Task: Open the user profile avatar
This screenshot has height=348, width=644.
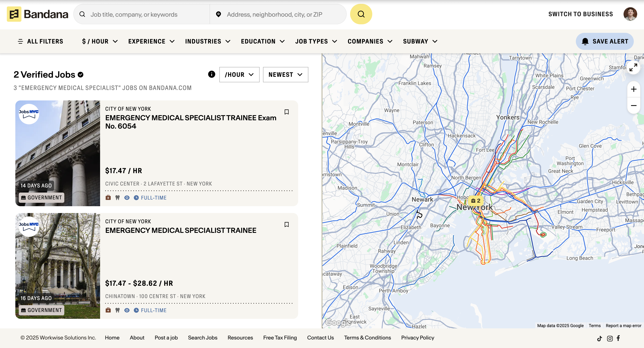Action: coord(630,14)
